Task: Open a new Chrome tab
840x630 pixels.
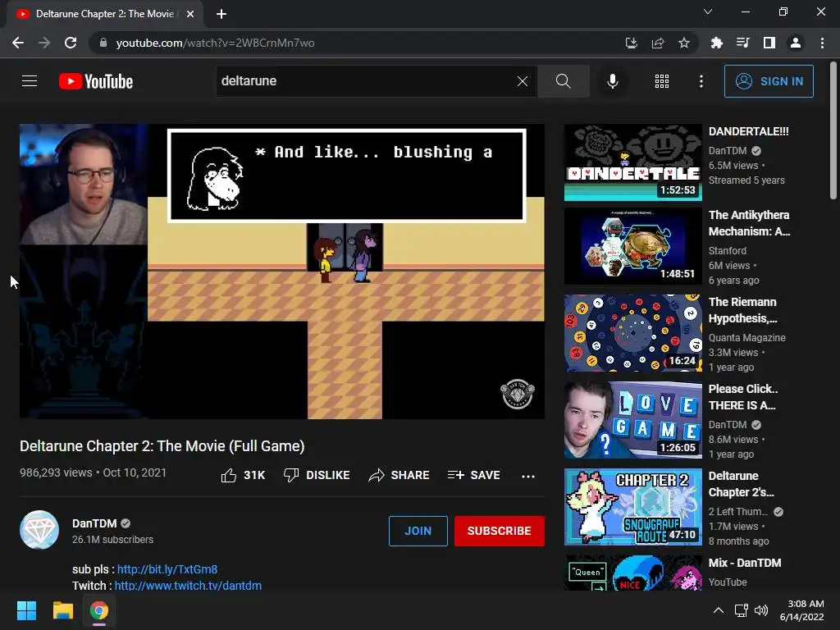Action: 221,14
